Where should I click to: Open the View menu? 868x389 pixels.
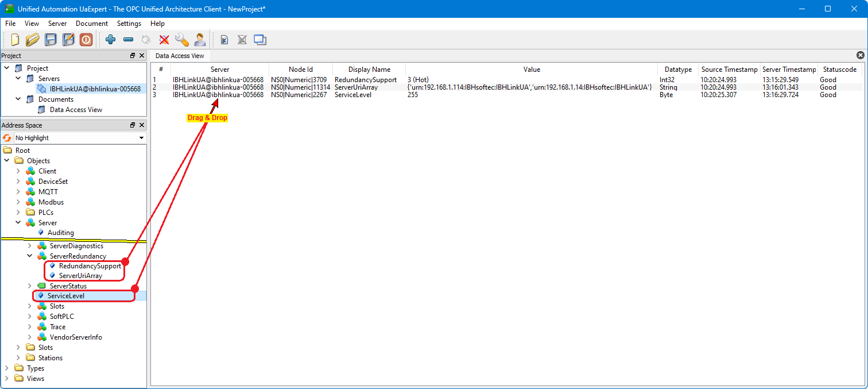[x=32, y=24]
